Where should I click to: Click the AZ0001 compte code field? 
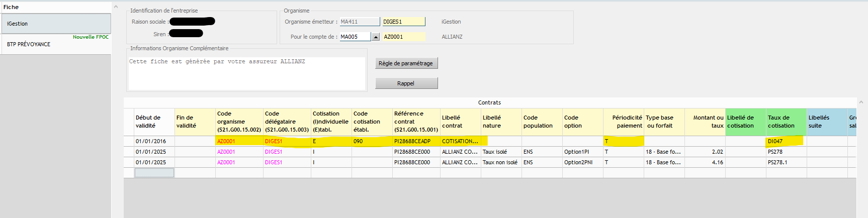[404, 37]
